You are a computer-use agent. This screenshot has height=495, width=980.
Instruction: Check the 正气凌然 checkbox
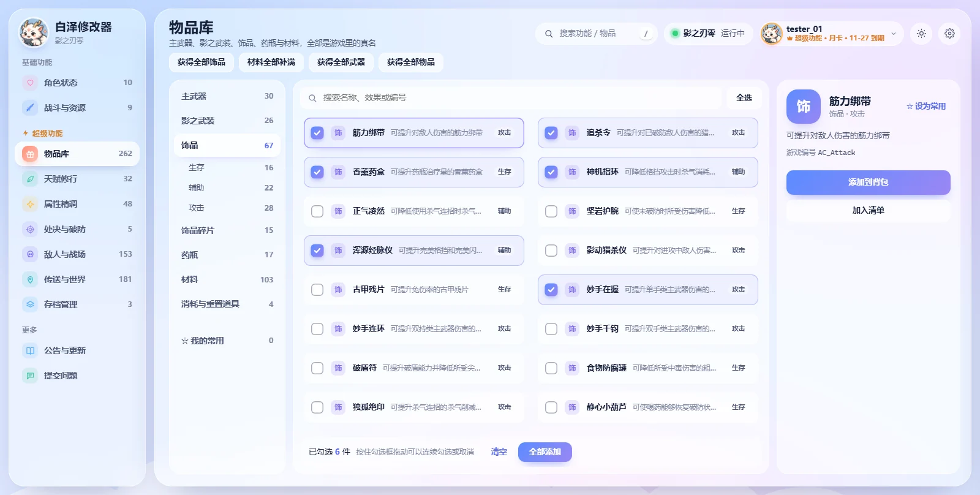point(317,211)
